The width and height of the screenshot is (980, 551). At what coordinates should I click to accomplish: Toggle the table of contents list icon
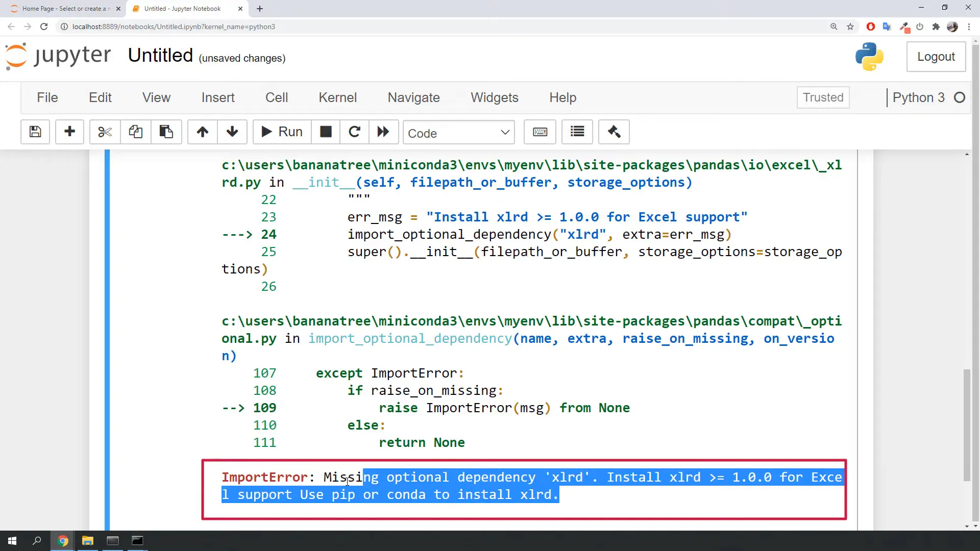[x=577, y=132]
